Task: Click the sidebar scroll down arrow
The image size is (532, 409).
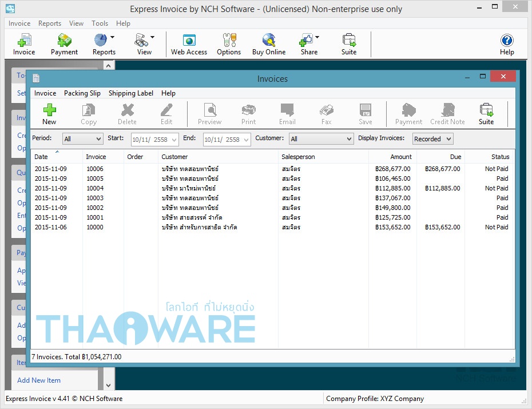Action: pyautogui.click(x=108, y=386)
